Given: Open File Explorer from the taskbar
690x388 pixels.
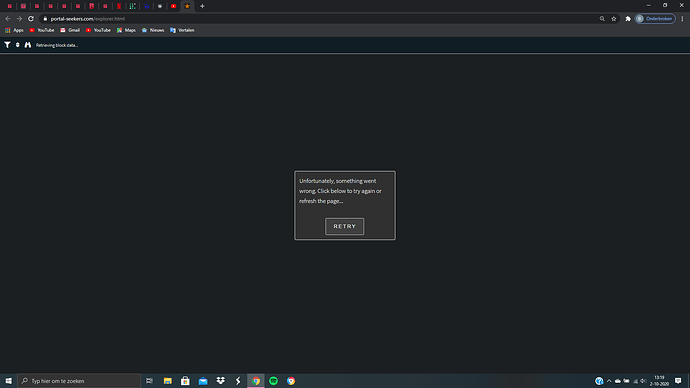Looking at the screenshot, I should [x=168, y=381].
